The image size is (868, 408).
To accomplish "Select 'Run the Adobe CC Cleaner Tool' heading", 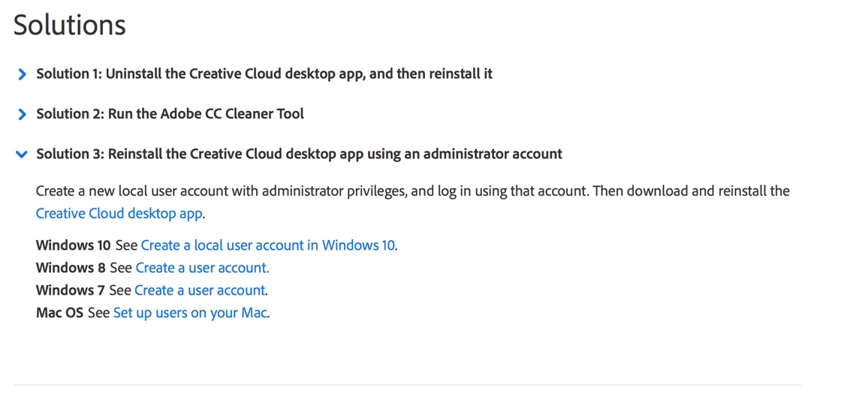I will click(x=170, y=114).
